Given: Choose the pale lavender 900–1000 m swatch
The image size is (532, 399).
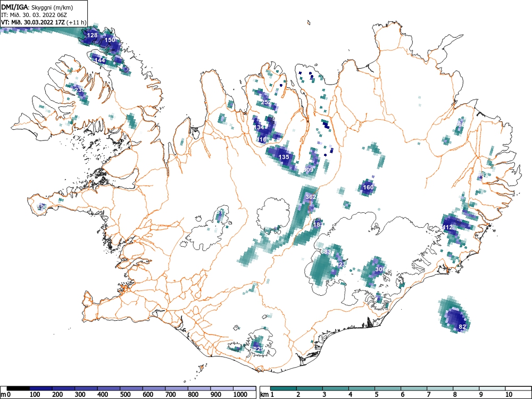Looking at the screenshot, I should (x=222, y=388).
